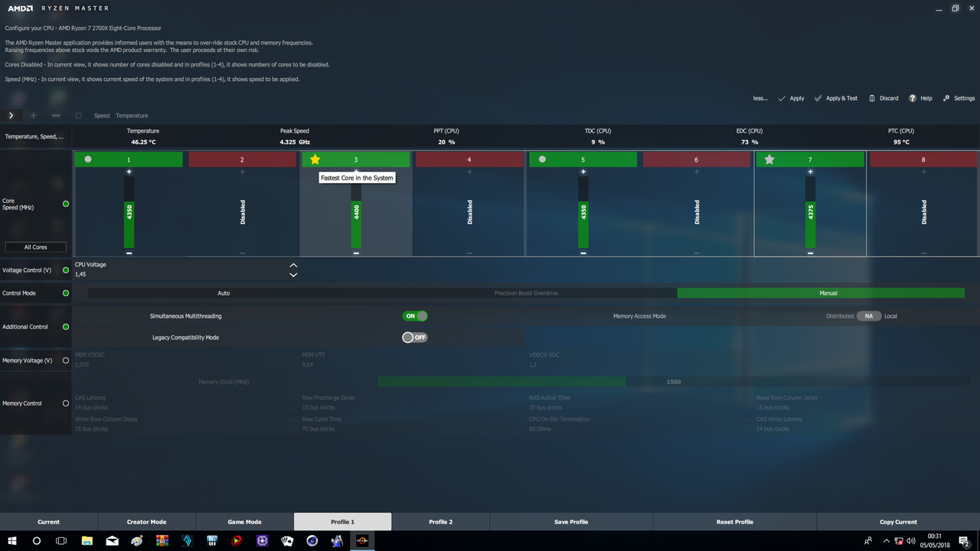The height and width of the screenshot is (551, 980).
Task: Click the All Cores button
Action: pos(35,247)
